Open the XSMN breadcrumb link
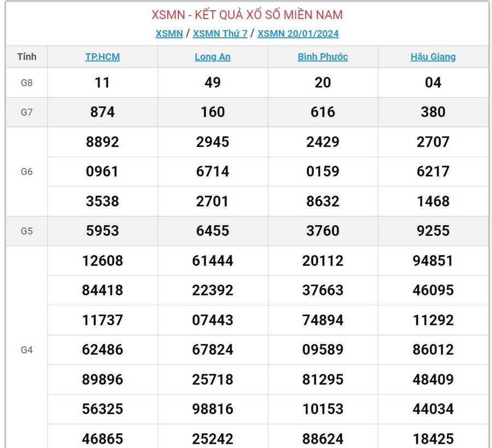The width and height of the screenshot is (492, 448). 169,33
